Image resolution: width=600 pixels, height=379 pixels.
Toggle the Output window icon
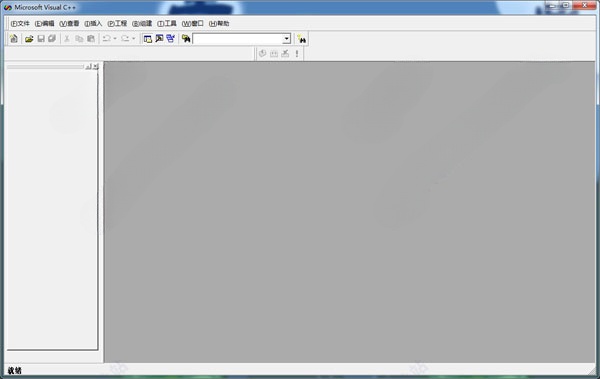pyautogui.click(x=159, y=39)
